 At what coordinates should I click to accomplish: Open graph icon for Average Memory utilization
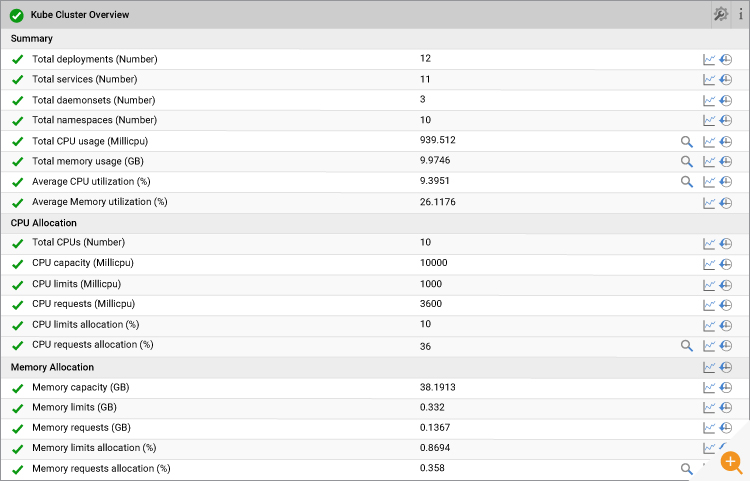(708, 203)
